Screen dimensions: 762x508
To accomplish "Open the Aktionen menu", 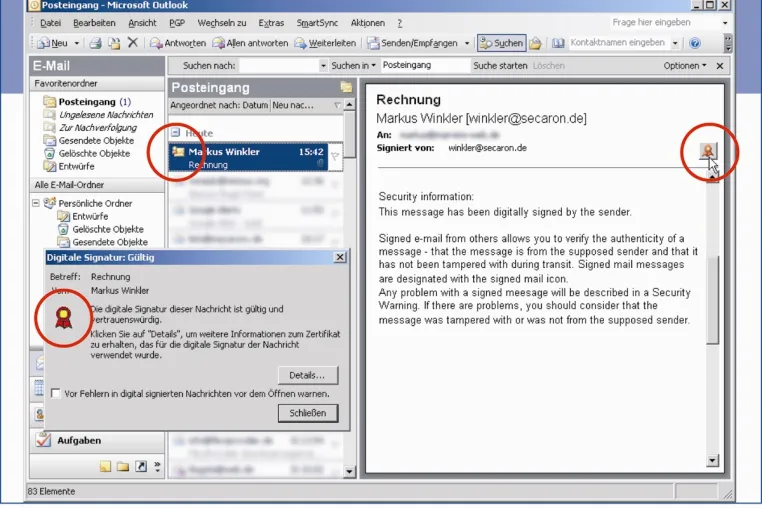I will pyautogui.click(x=367, y=23).
